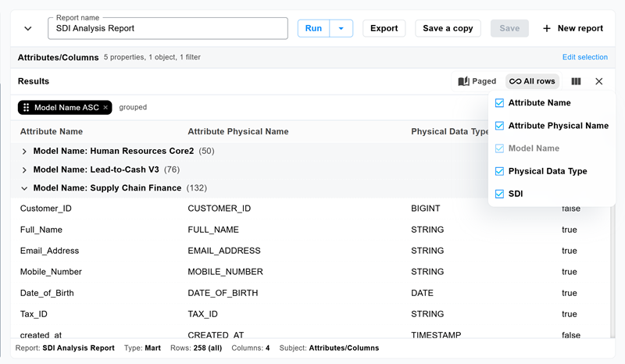Switch results view to All rows

coord(532,81)
